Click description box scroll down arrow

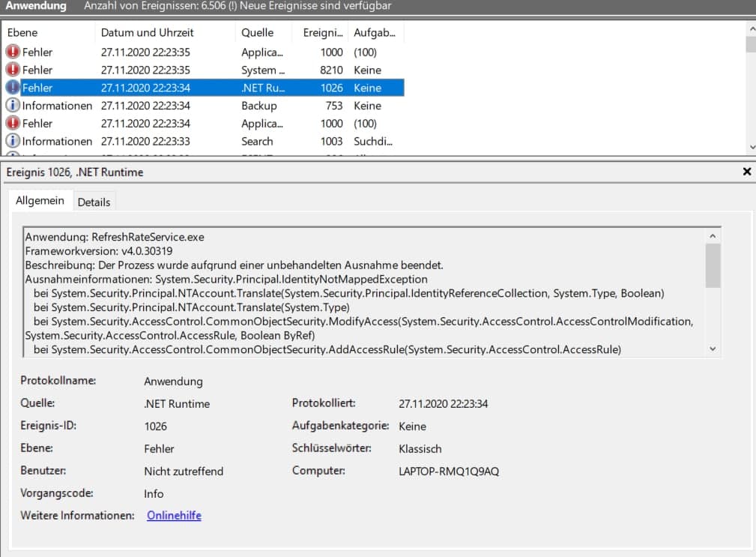point(713,349)
